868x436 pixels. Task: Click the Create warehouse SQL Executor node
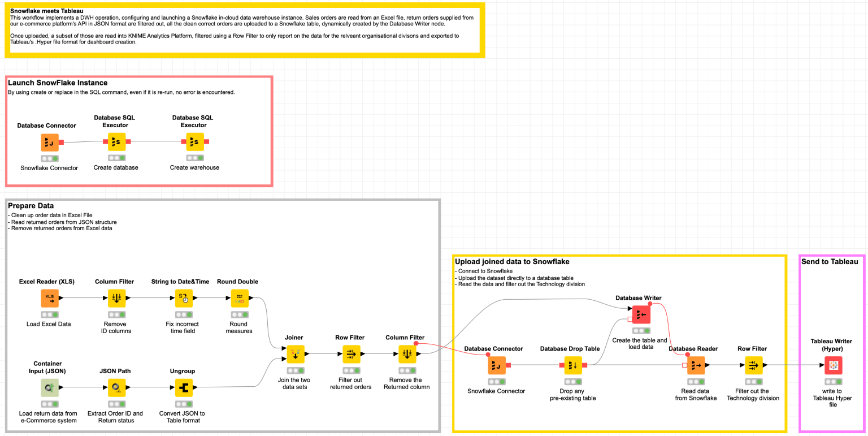[195, 142]
